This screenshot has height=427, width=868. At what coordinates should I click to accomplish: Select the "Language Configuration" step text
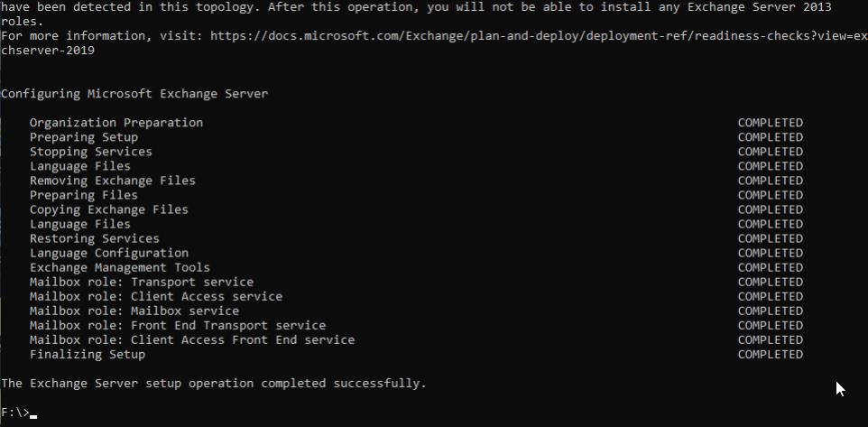tap(108, 253)
